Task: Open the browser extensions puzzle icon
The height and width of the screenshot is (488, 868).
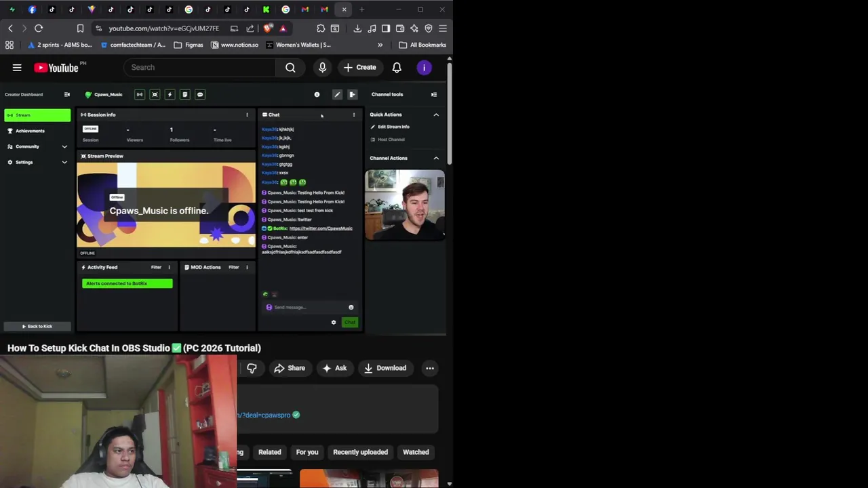Action: pos(321,28)
